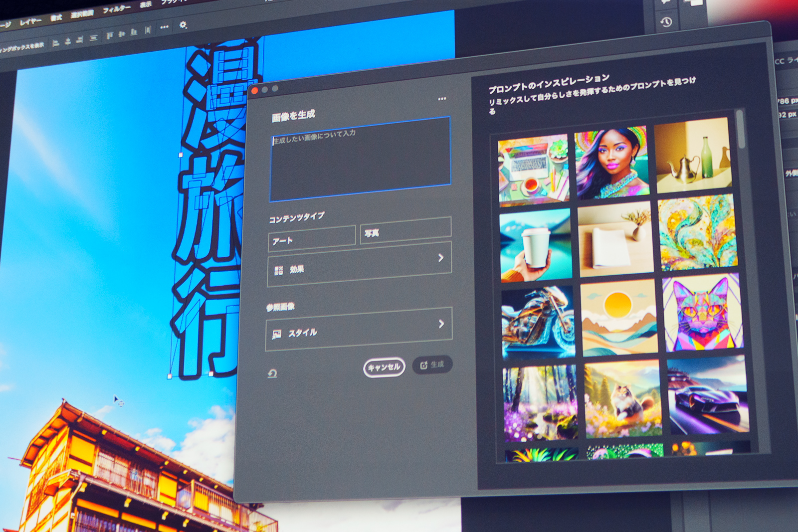Click the コンテンツタイプ label
Viewport: 798px width, 532px height.
297,217
